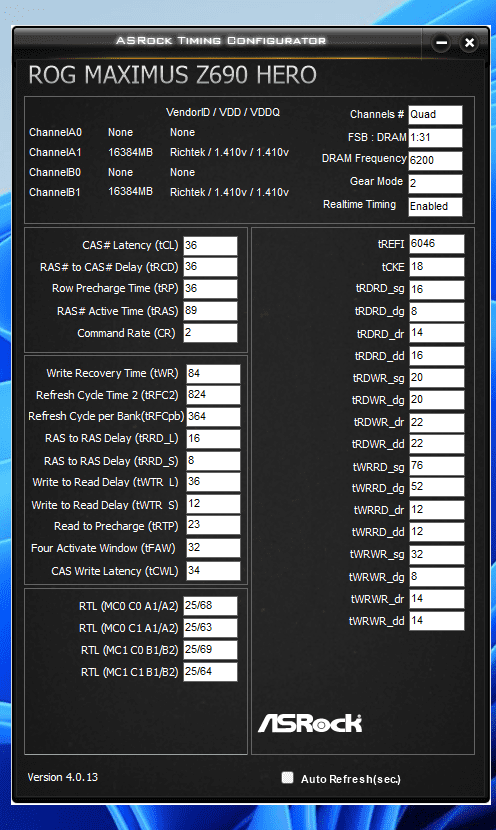Close the ASRock Timing Configurator window
The height and width of the screenshot is (830, 496).
click(x=469, y=43)
